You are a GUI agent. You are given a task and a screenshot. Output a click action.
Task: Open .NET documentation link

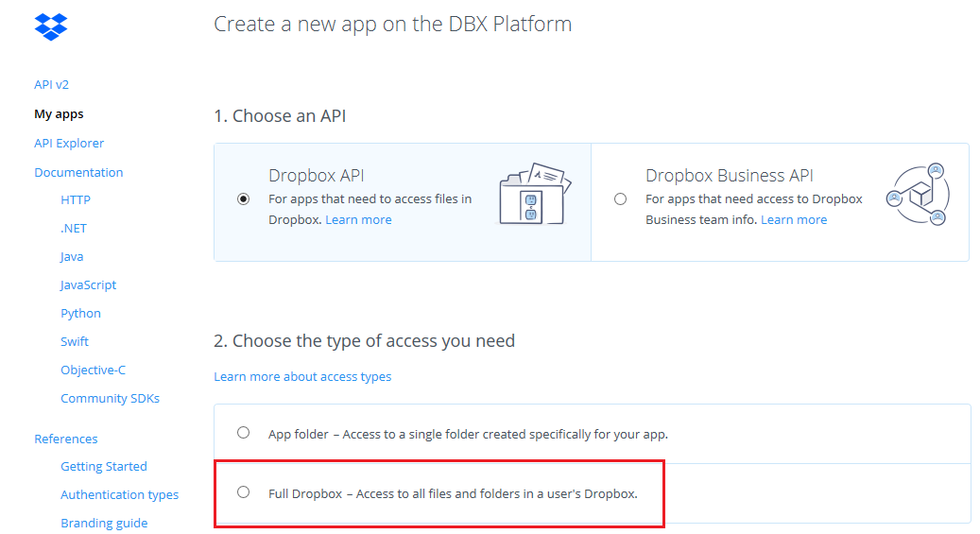74,228
